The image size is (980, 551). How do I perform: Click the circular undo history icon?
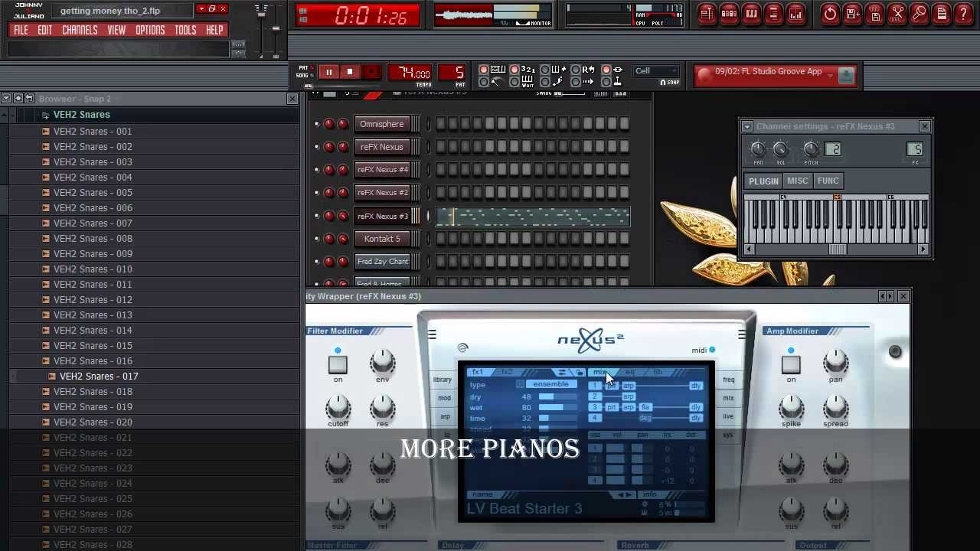(830, 13)
